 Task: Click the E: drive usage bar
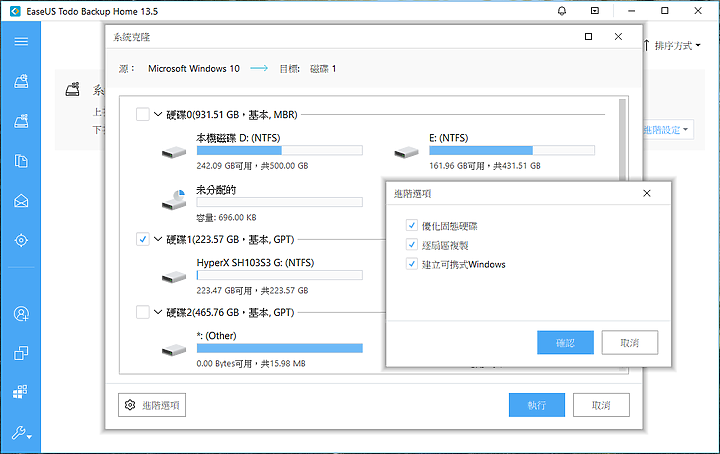pyautogui.click(x=512, y=150)
